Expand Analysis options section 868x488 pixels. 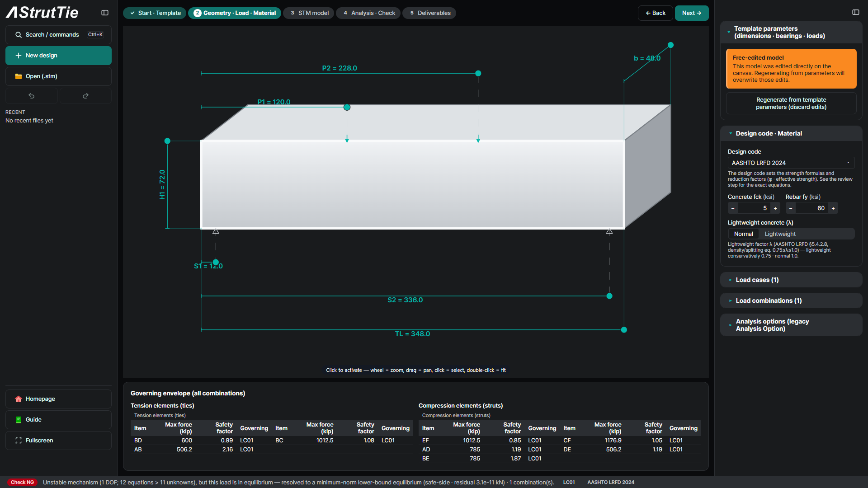coord(791,325)
